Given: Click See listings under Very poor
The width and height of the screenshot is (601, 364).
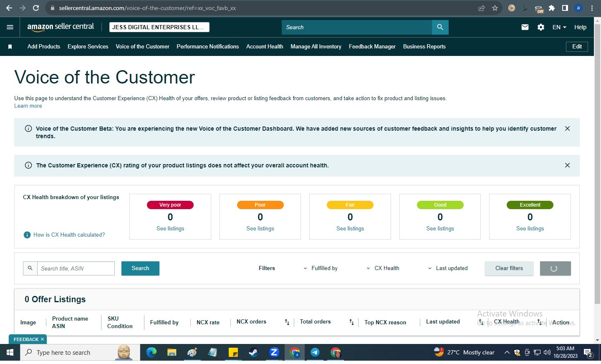Looking at the screenshot, I should 170,229.
